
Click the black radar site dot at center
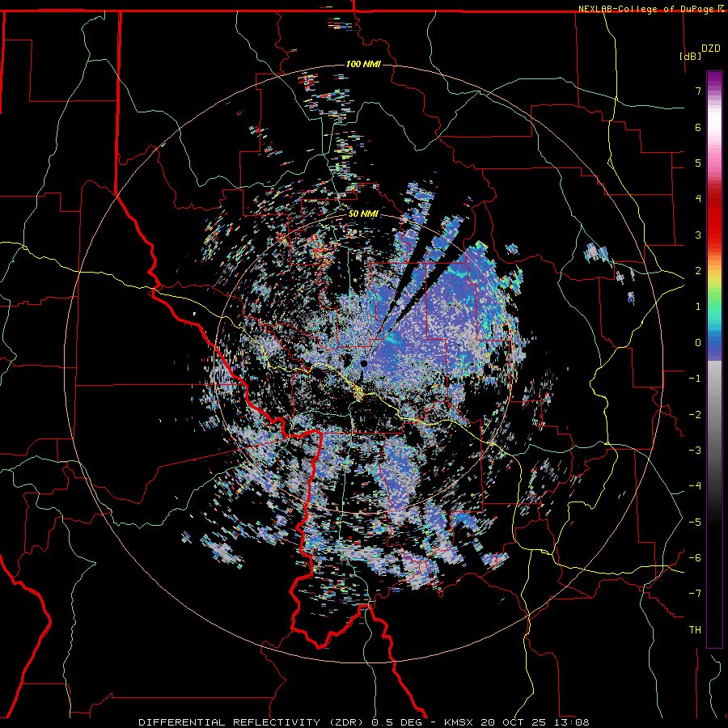363,364
